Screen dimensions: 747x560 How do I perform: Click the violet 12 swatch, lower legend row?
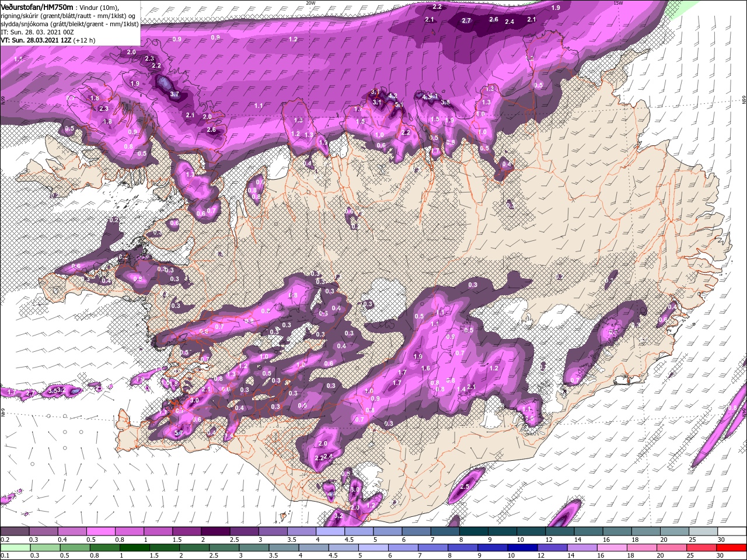tap(553, 548)
